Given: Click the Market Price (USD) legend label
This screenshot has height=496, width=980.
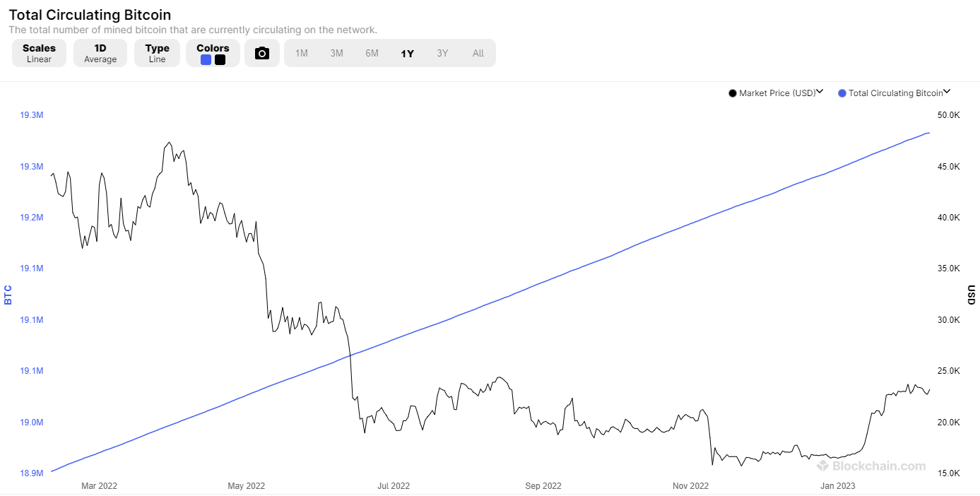Looking at the screenshot, I should click(x=777, y=93).
